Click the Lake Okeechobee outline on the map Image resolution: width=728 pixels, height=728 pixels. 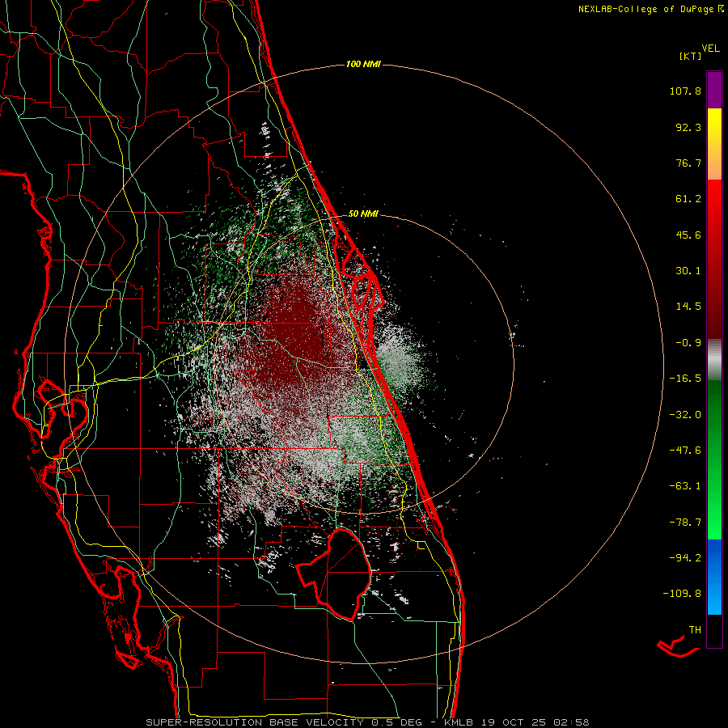click(334, 574)
